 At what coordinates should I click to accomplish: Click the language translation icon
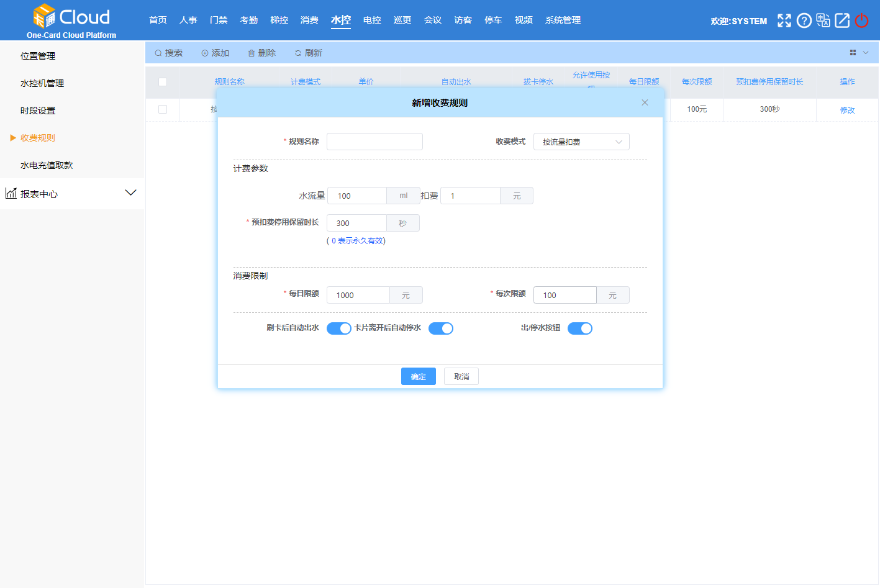pos(823,20)
